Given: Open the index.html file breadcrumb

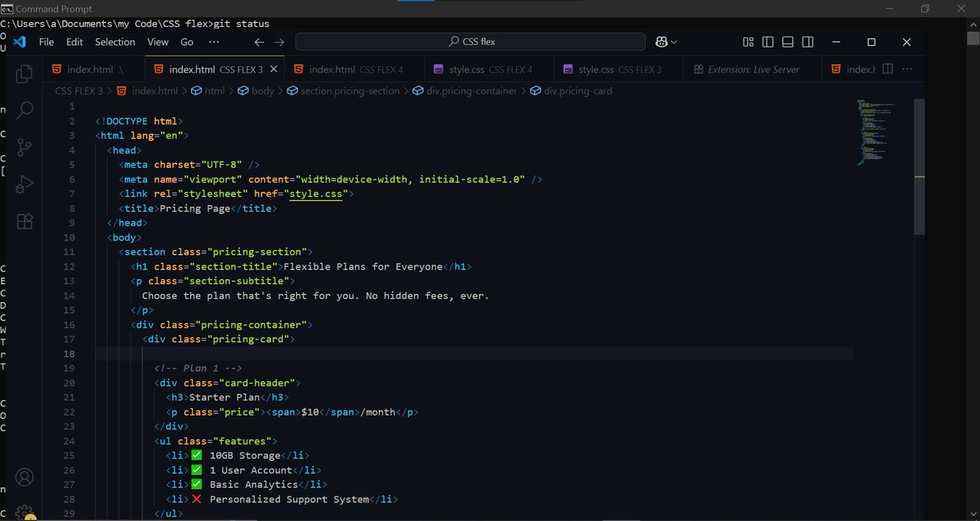Looking at the screenshot, I should [x=147, y=91].
